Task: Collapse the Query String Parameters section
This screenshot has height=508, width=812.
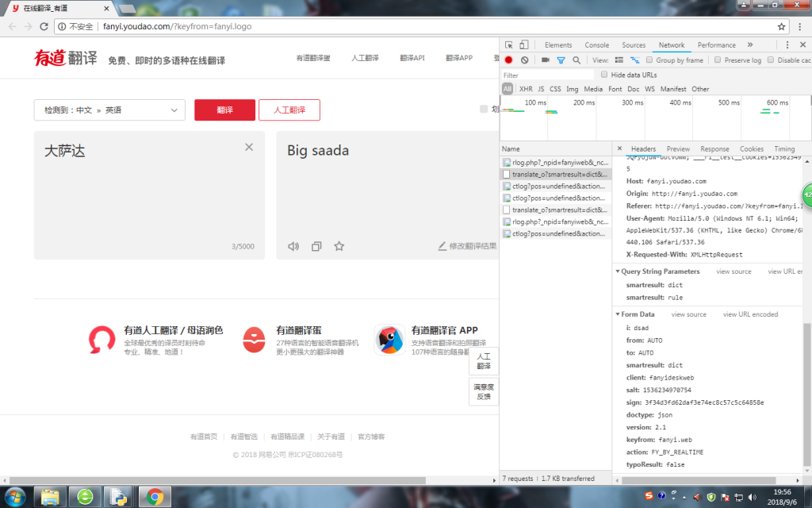Action: 618,271
